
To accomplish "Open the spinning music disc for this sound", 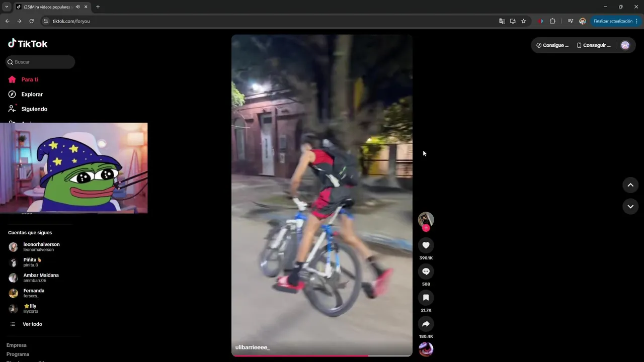I will (x=426, y=349).
